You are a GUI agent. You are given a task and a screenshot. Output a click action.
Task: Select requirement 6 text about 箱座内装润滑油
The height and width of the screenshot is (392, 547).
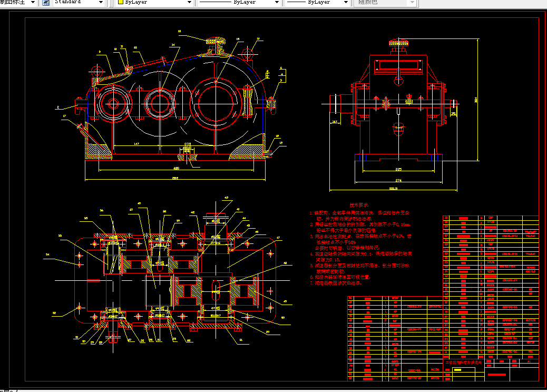[340, 277]
